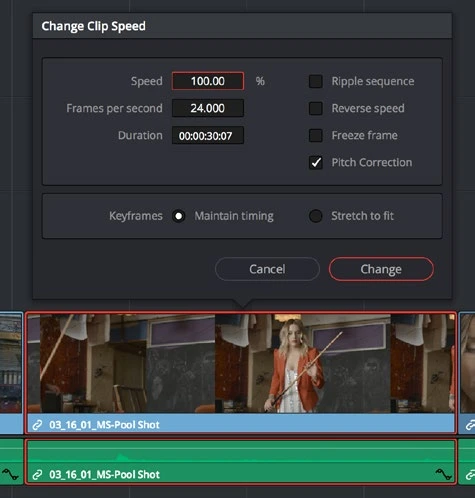Select the Maintain timing radio button
The height and width of the screenshot is (498, 475).
tap(179, 216)
